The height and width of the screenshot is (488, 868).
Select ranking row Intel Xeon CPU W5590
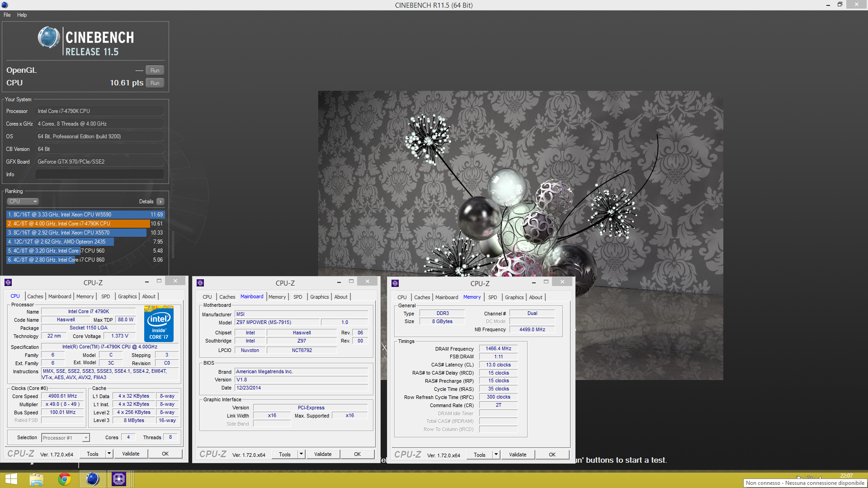click(x=85, y=215)
